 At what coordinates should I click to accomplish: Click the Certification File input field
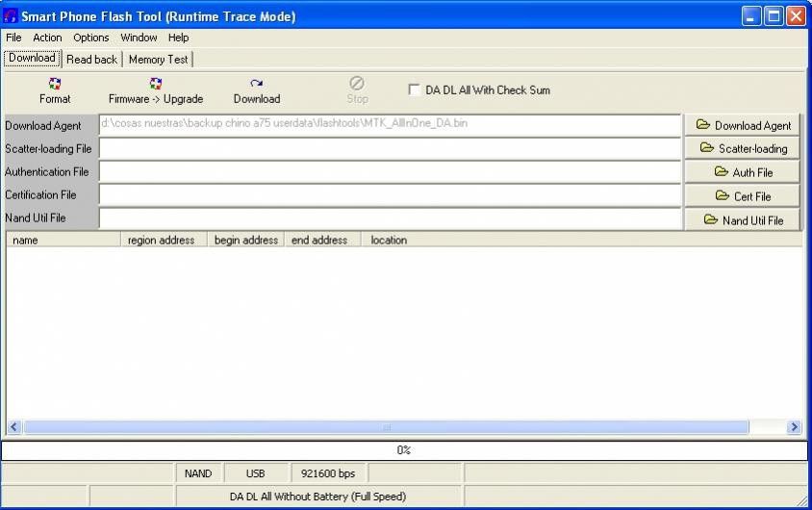tap(390, 195)
